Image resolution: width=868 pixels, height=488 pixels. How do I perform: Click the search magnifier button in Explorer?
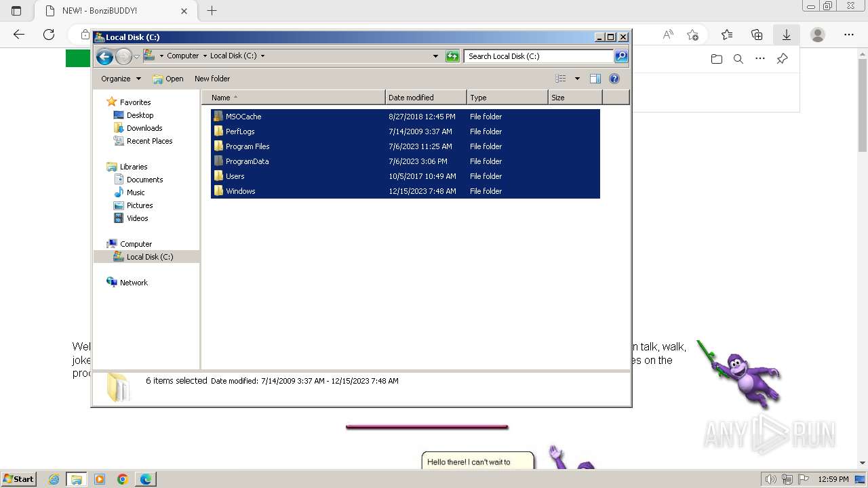click(x=621, y=56)
